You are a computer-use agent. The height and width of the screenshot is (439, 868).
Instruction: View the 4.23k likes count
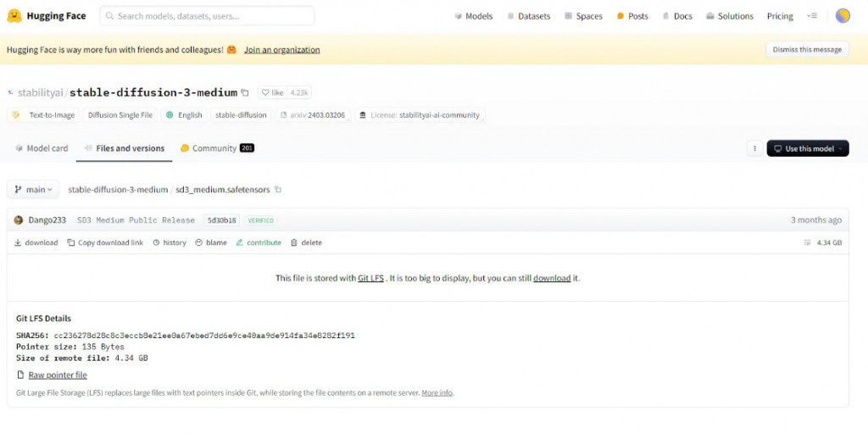click(x=299, y=92)
